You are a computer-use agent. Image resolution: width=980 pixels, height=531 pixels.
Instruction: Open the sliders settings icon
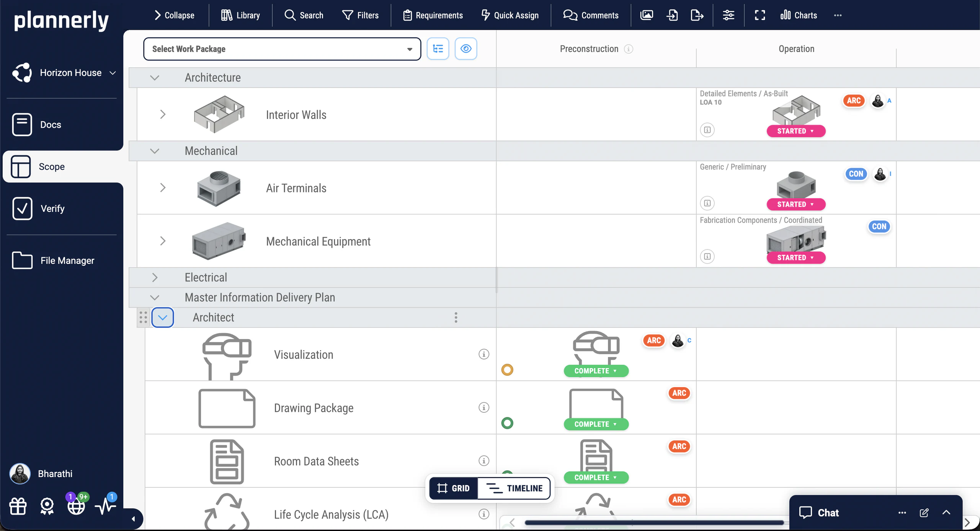(x=728, y=15)
